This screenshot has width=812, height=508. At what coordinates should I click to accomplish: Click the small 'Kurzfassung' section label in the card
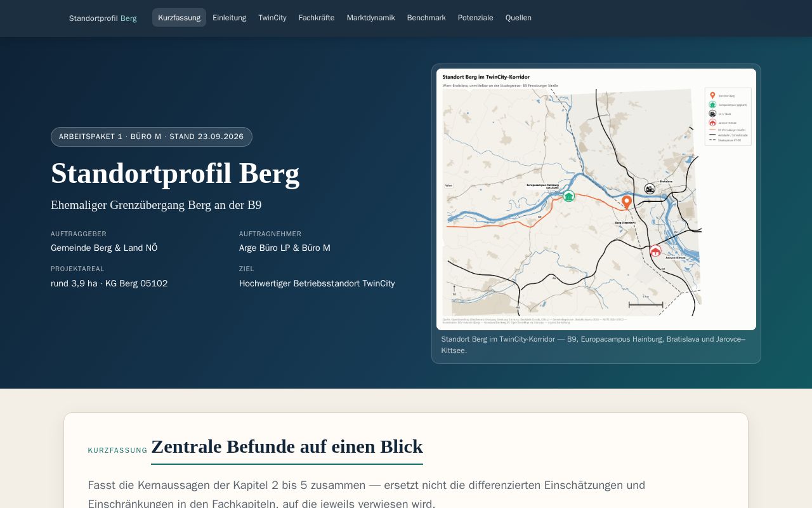118,450
